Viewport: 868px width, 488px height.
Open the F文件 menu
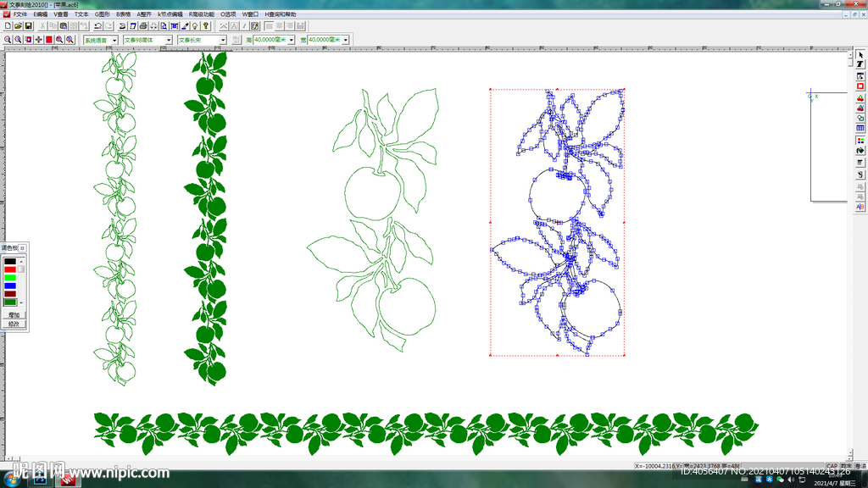pos(19,14)
